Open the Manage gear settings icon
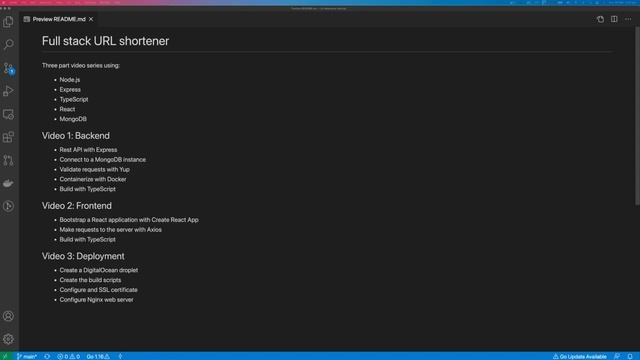Viewport: 640px width, 360px height. point(8,339)
